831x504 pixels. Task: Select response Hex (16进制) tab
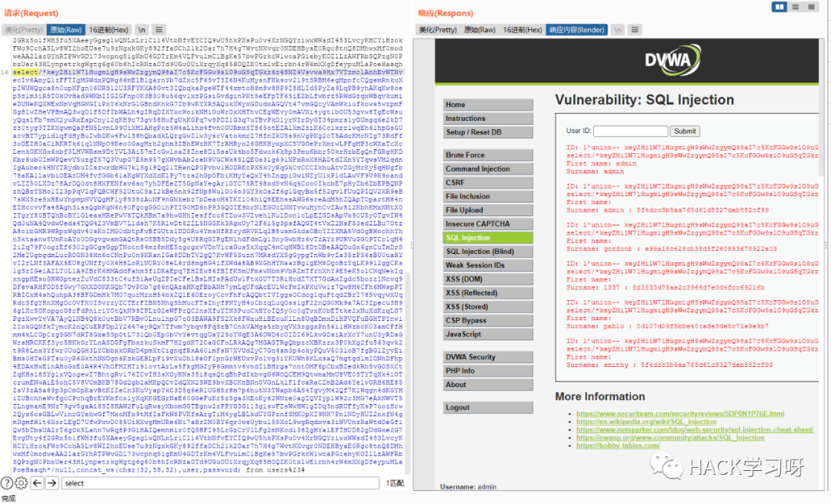[x=522, y=30]
